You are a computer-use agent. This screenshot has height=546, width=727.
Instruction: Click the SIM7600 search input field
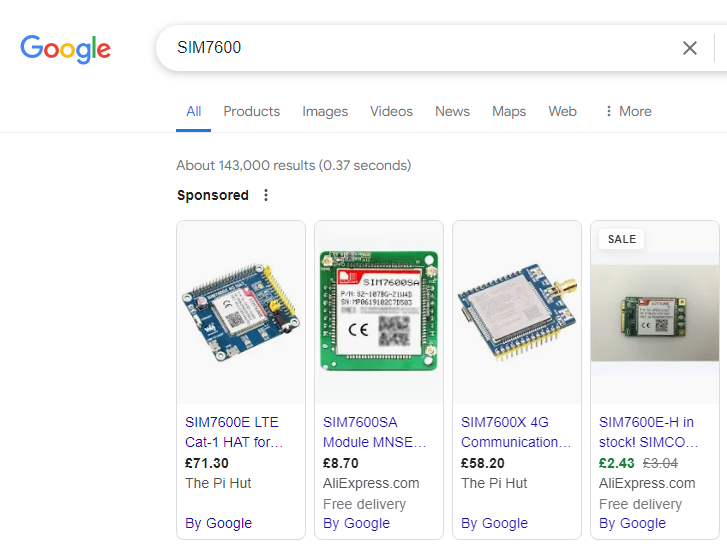pyautogui.click(x=420, y=48)
